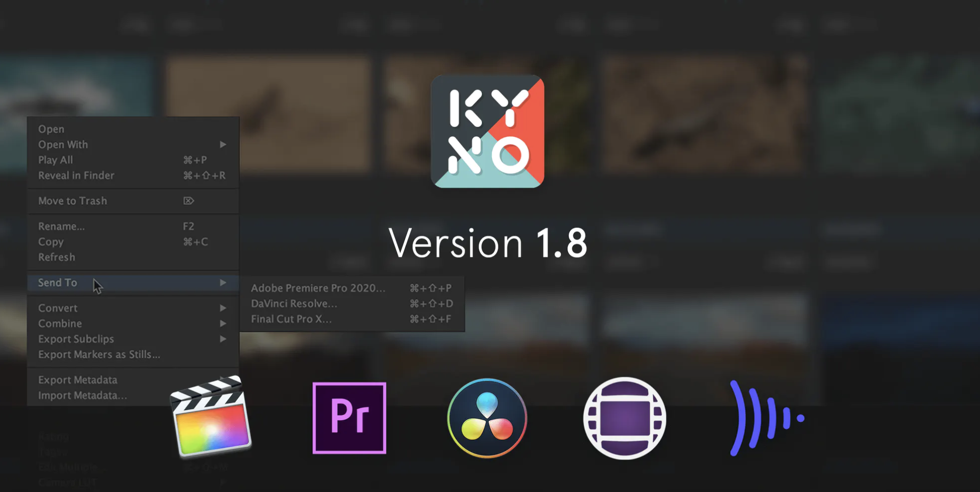Select Adobe Premiere Pro 2020 in submenu
Image resolution: width=980 pixels, height=492 pixels.
tap(318, 288)
